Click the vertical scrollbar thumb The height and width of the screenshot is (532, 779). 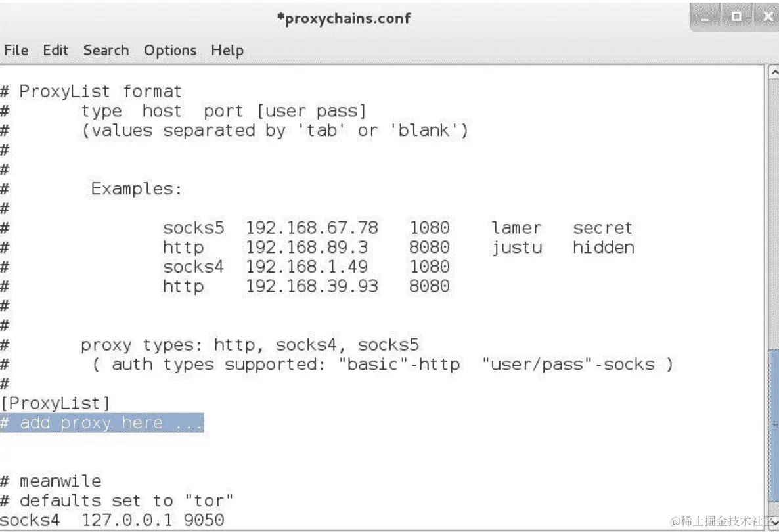coord(774,426)
